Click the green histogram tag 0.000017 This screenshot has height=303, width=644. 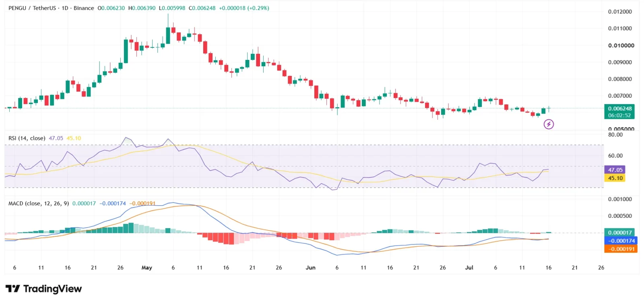click(619, 232)
